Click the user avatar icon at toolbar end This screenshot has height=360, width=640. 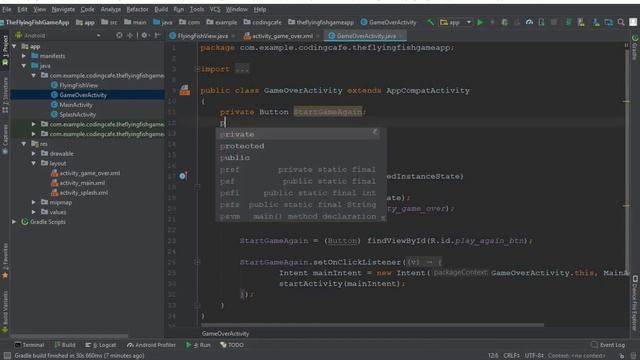[633, 22]
